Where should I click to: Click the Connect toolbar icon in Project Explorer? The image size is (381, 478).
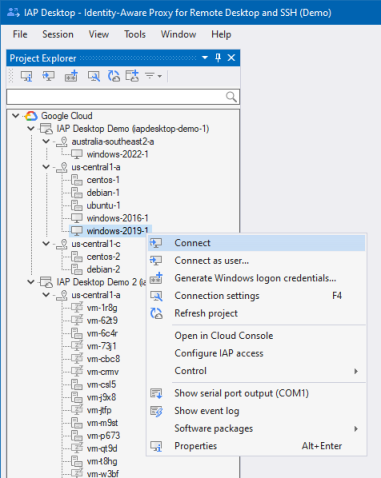click(x=49, y=76)
